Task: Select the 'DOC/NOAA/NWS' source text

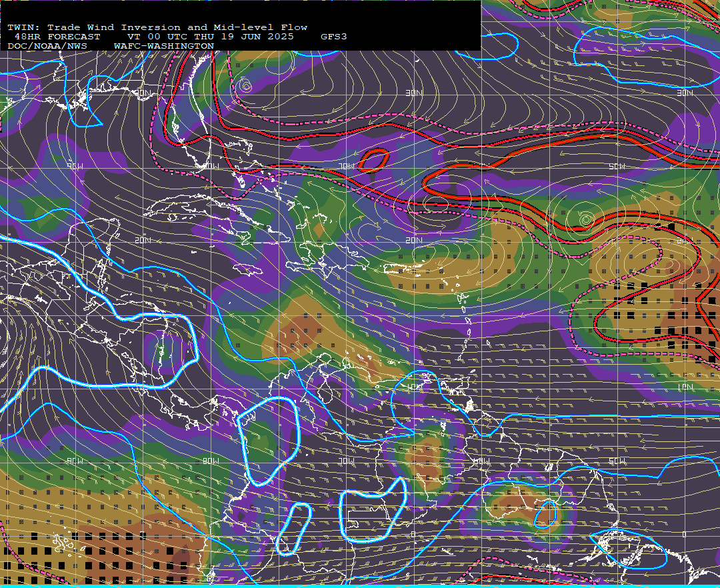Action: (x=47, y=47)
